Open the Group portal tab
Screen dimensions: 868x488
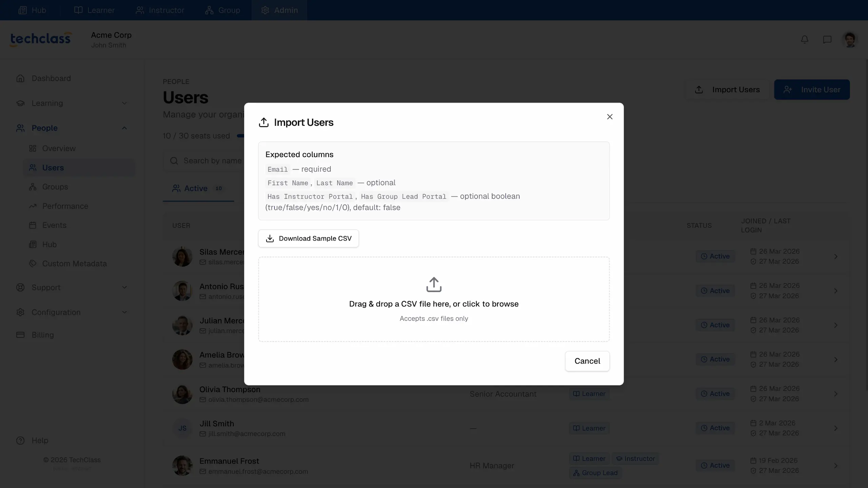point(222,10)
